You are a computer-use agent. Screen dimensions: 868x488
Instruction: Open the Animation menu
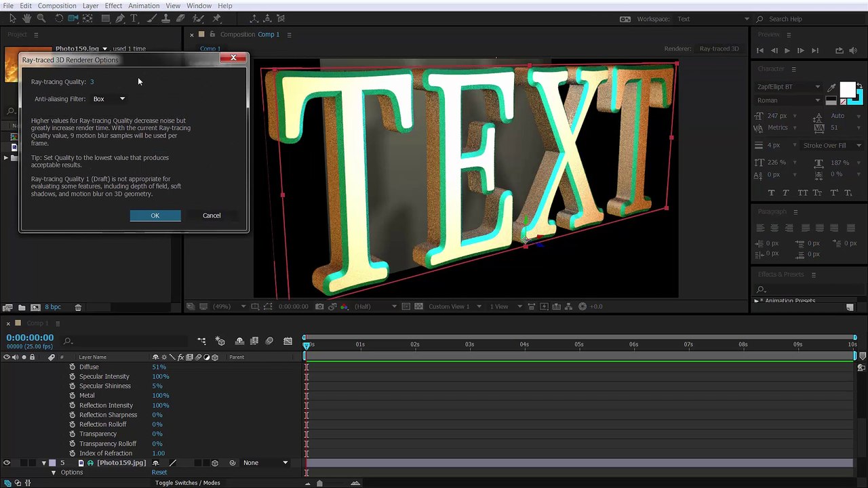pos(144,5)
